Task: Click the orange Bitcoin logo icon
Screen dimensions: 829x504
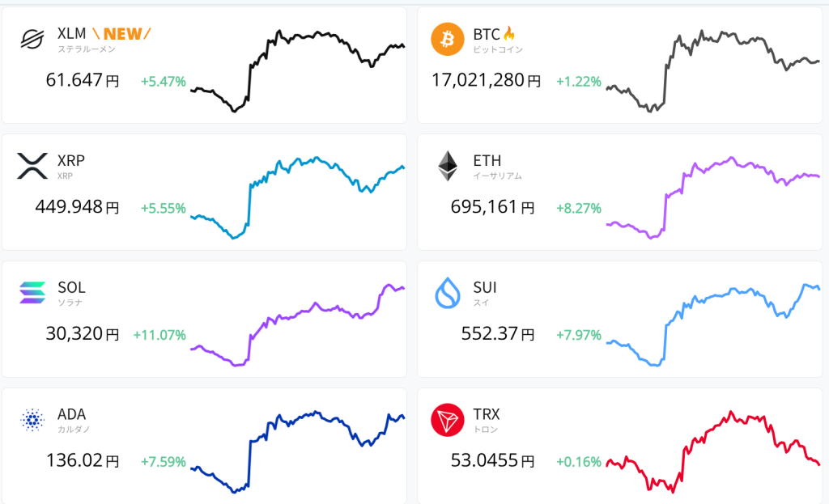Action: (448, 39)
